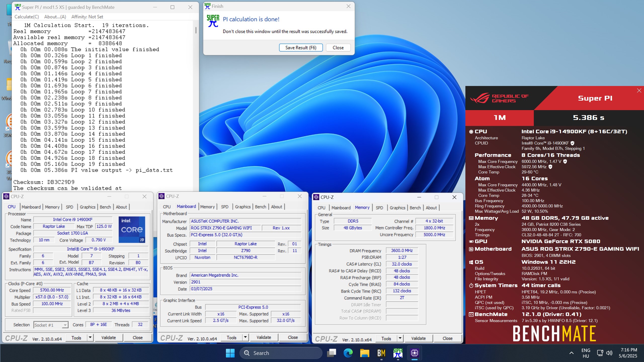Open the About...(A) menu in Super PI

[55, 17]
